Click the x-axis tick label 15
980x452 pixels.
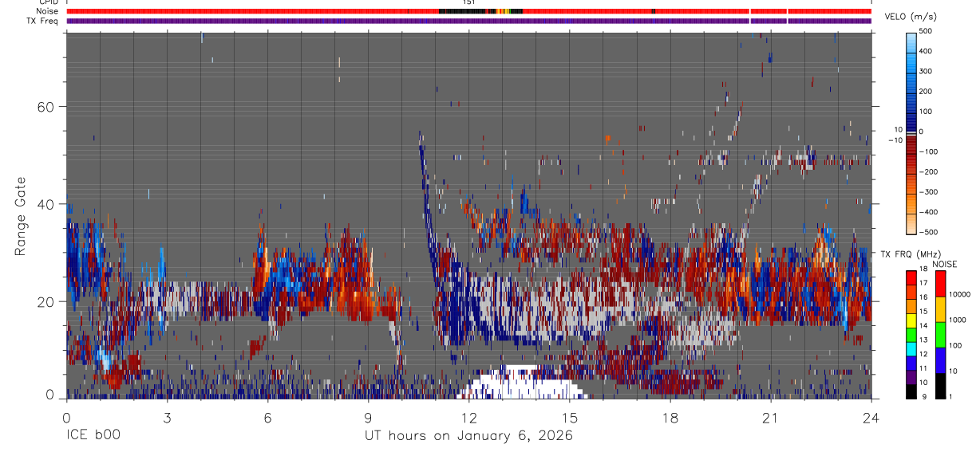click(569, 418)
